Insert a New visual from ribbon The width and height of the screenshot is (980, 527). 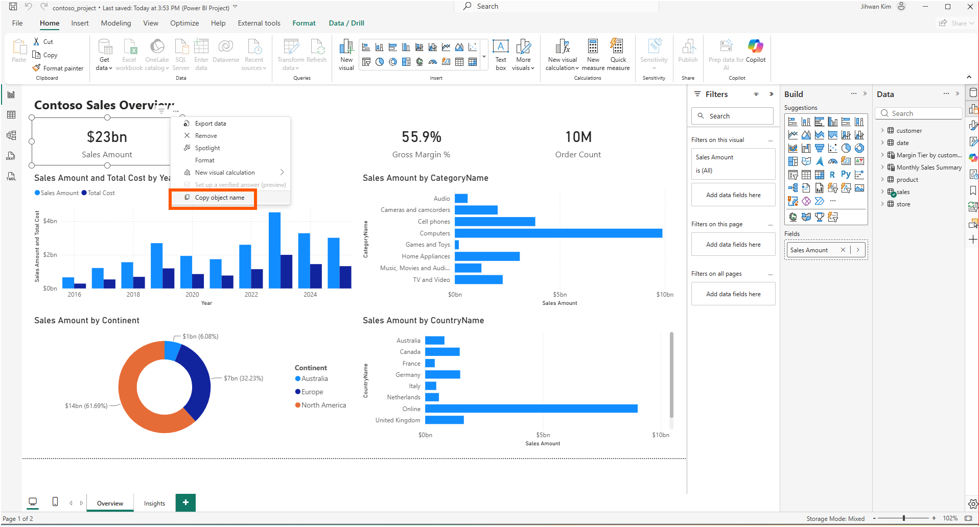click(346, 55)
